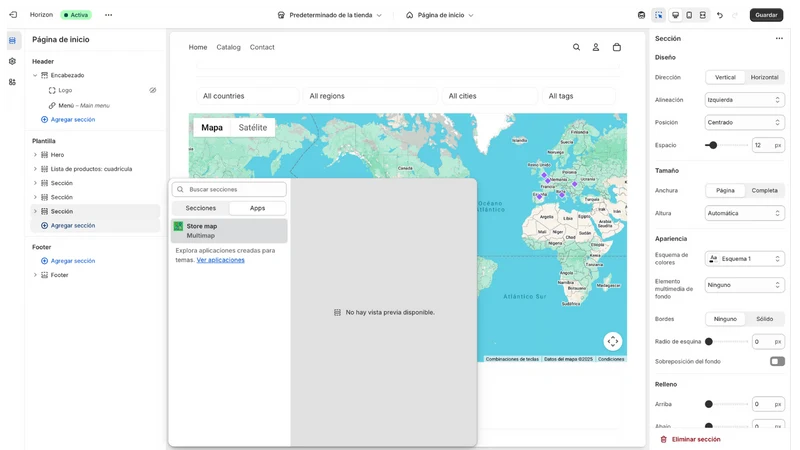Open Elemento multimedia de fondo dropdown
The height and width of the screenshot is (450, 800).
pyautogui.click(x=744, y=285)
